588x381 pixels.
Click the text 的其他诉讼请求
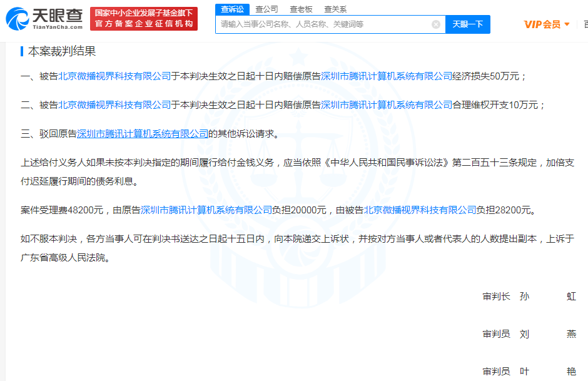coord(241,134)
